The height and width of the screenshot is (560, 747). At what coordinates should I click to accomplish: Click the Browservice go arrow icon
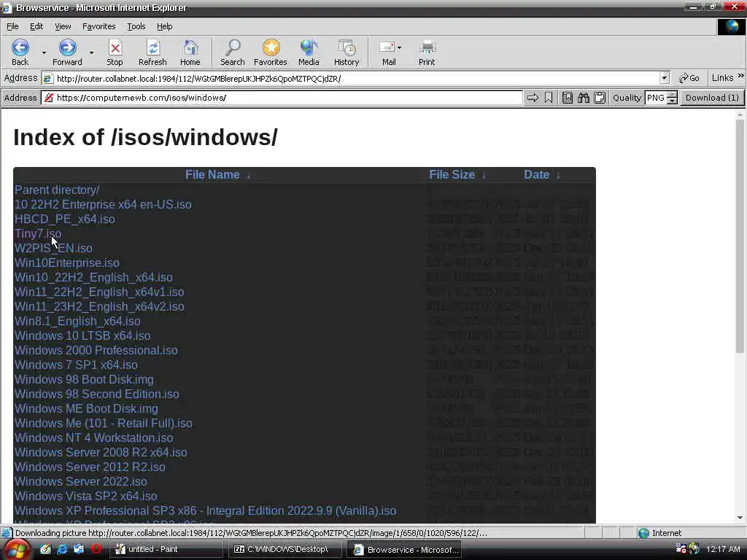point(533,98)
